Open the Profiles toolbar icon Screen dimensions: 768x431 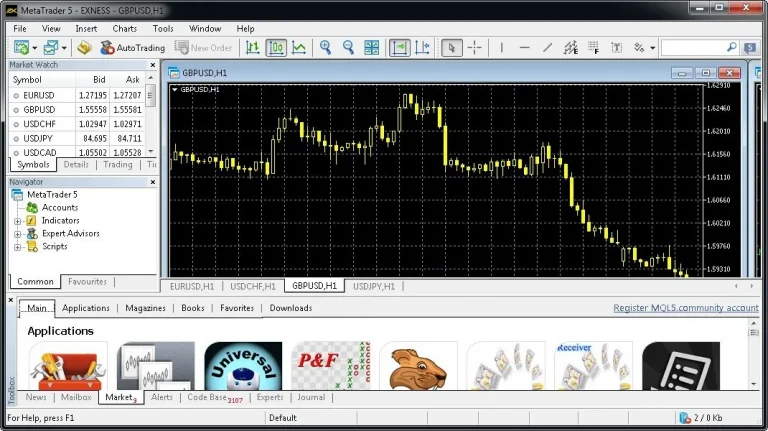[50, 48]
